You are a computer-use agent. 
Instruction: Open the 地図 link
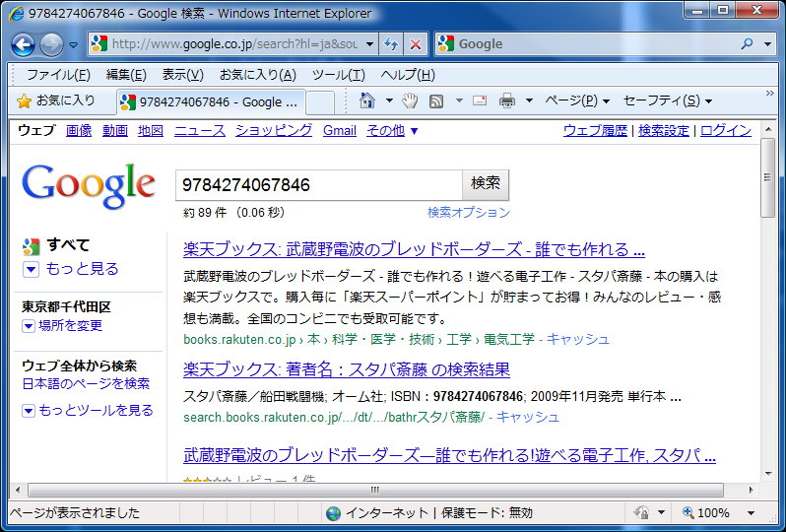pos(151,131)
